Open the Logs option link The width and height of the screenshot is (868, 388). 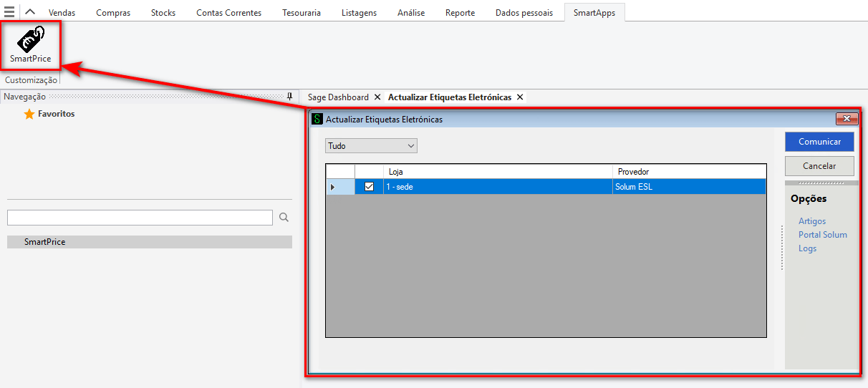pos(807,248)
